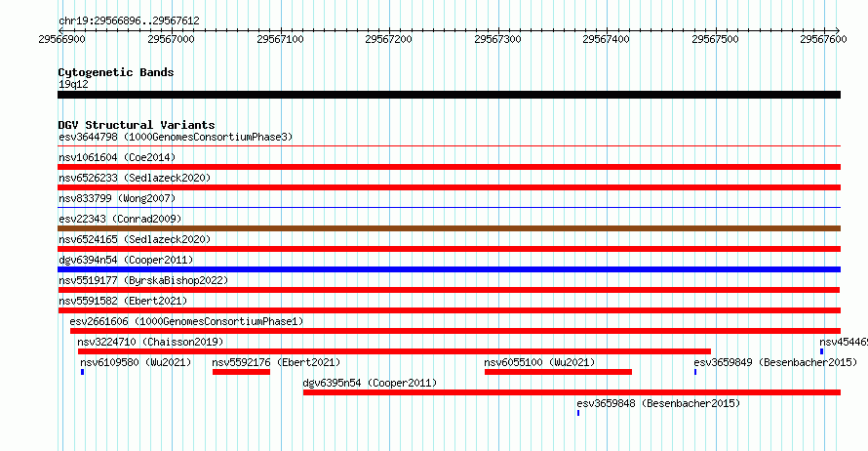Click esv3659848 (Besenbacher2015) label
868x451 pixels.
658,403
